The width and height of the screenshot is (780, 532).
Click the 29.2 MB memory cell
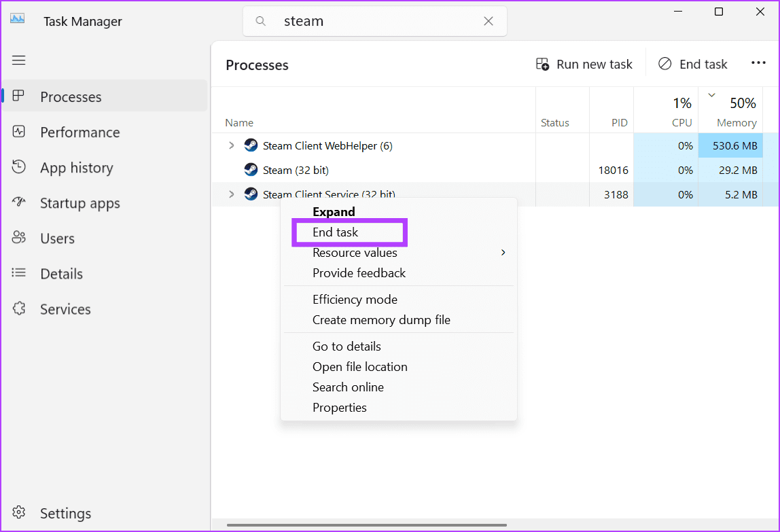(730, 170)
